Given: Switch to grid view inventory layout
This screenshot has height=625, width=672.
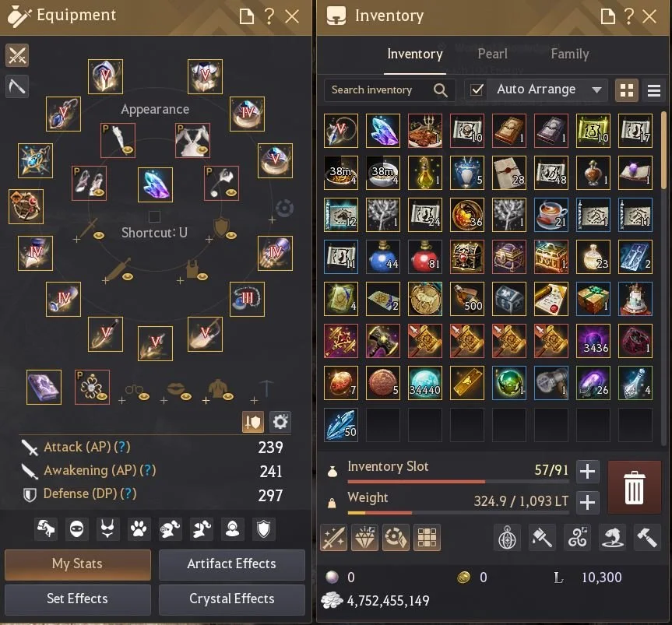Looking at the screenshot, I should 627,90.
